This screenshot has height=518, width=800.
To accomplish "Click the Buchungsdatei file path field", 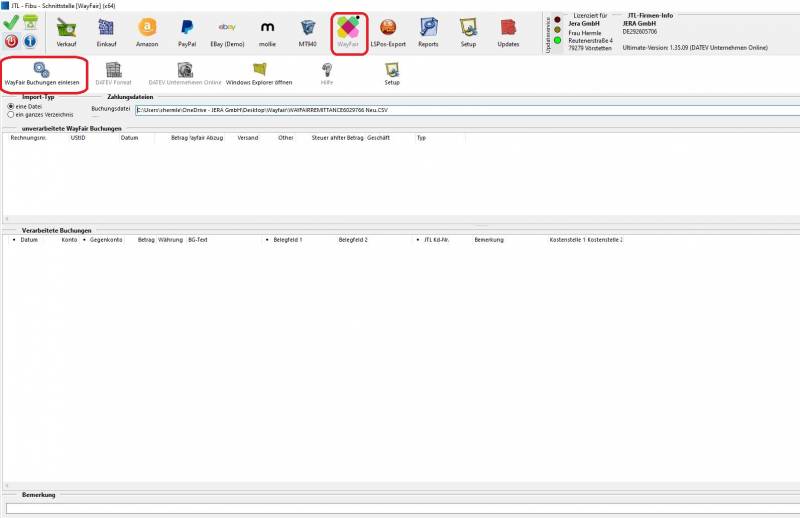I will coord(460,110).
